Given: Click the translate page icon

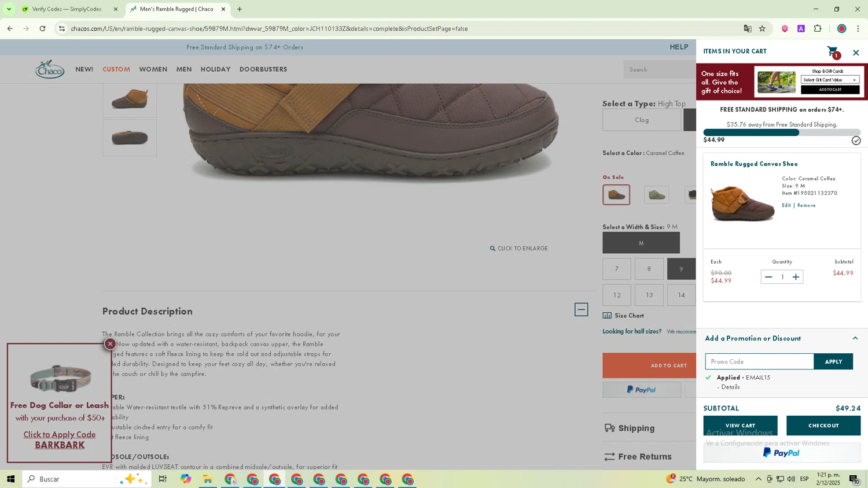Looking at the screenshot, I should (x=747, y=28).
